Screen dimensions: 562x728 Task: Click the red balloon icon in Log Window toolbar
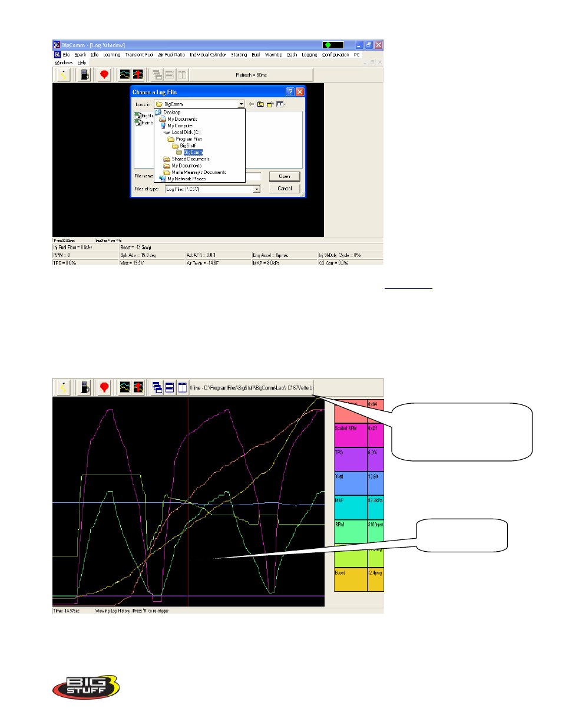(104, 75)
